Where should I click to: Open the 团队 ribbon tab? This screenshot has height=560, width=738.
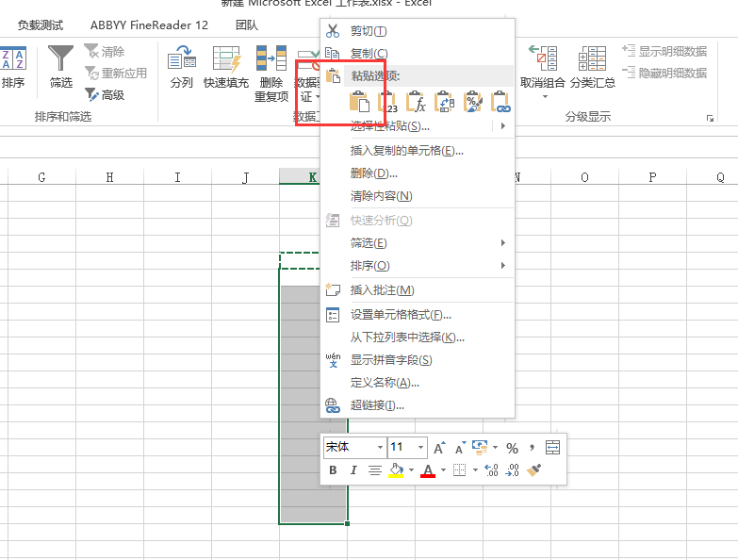coord(247,25)
